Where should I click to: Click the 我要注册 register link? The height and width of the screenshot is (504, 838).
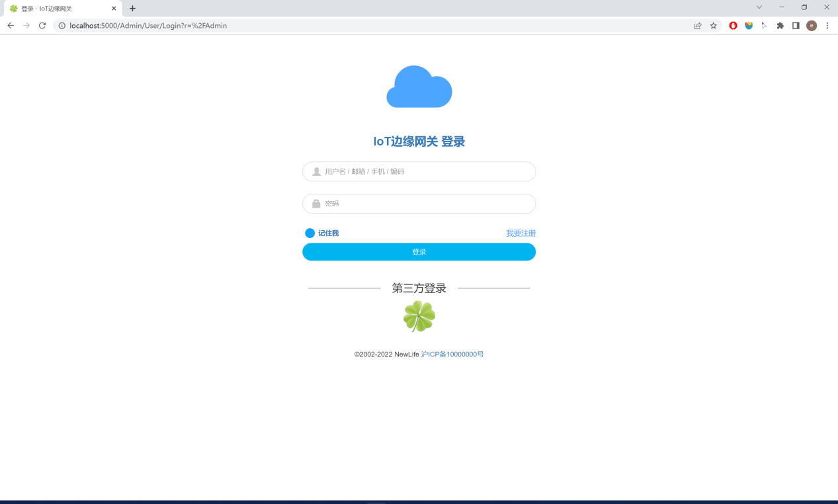tap(521, 233)
